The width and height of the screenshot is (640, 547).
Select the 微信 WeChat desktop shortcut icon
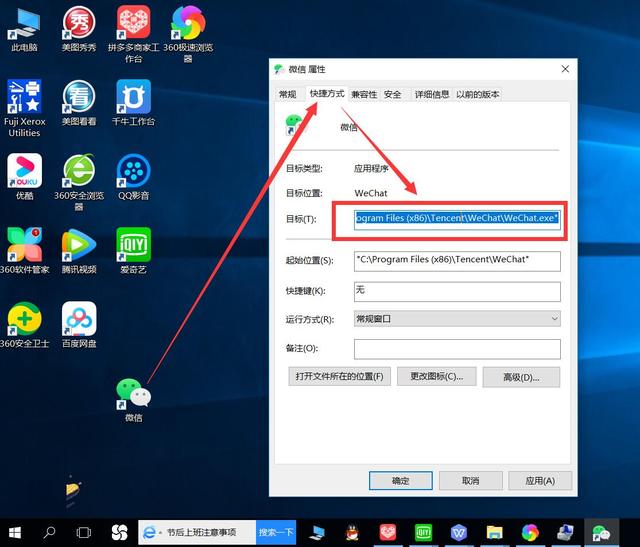coord(133,399)
